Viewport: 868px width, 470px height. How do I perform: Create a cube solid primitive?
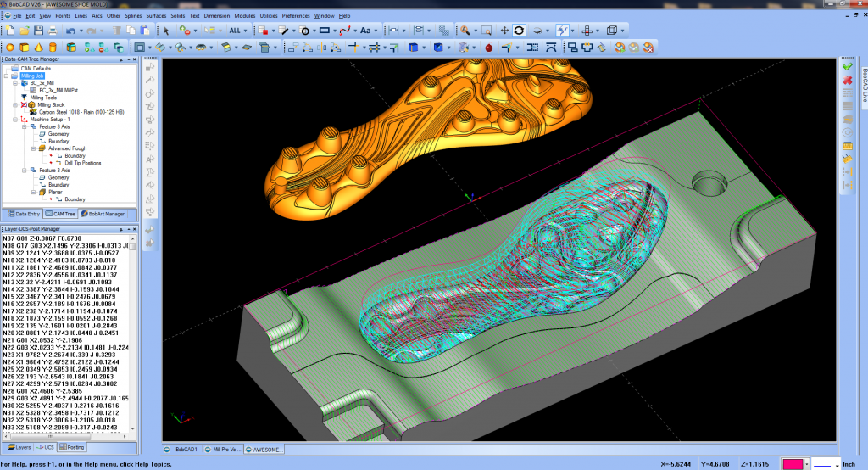tap(25, 48)
